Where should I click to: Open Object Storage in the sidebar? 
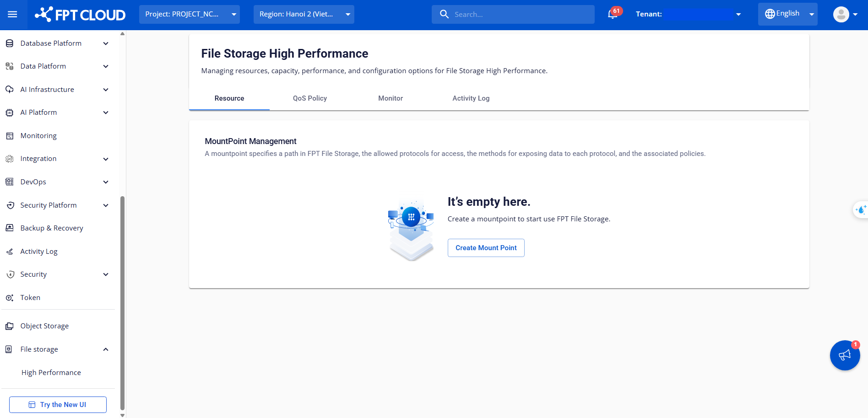click(x=44, y=326)
